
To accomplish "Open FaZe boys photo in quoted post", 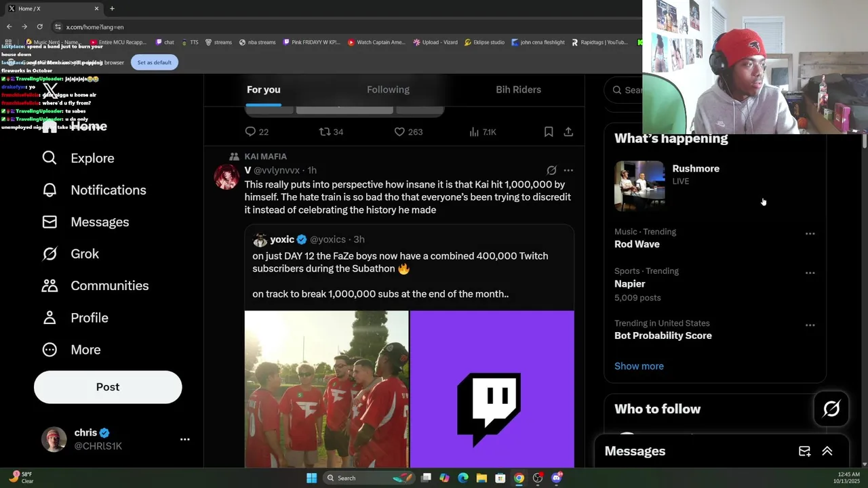I will [327, 389].
